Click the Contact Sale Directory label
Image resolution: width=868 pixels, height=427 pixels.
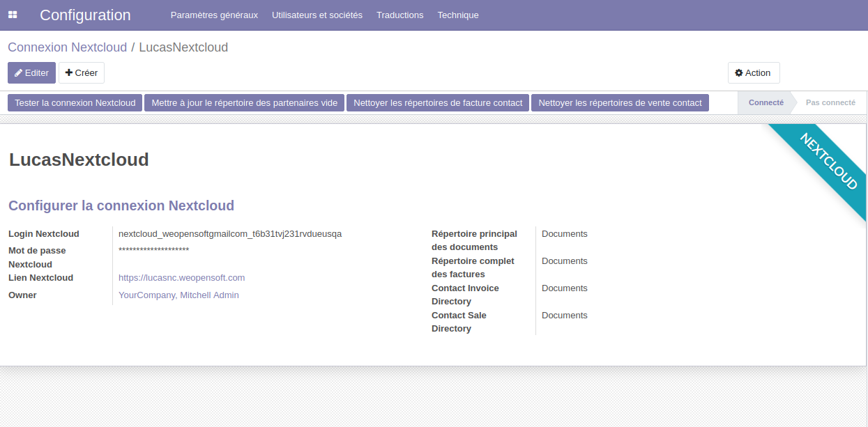[459, 322]
